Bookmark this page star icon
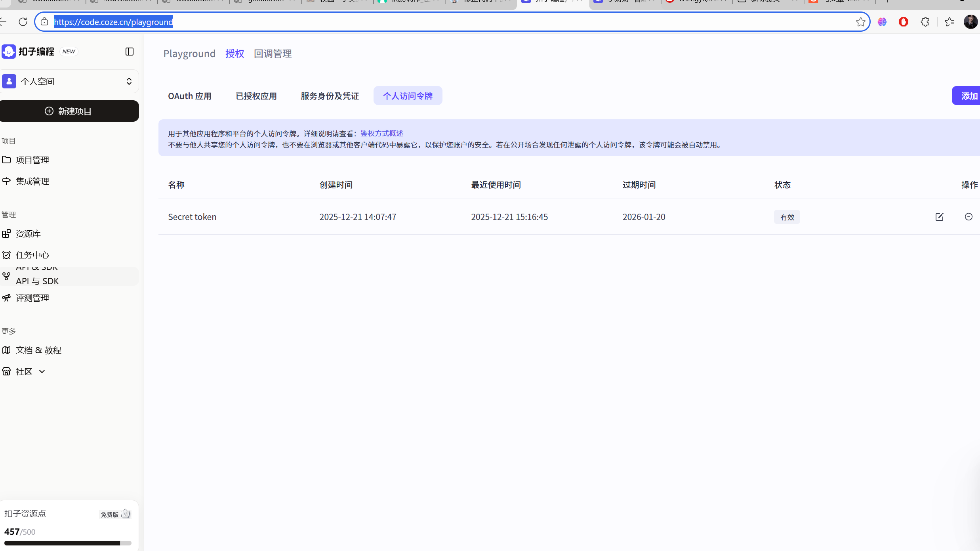The width and height of the screenshot is (980, 551). click(860, 22)
